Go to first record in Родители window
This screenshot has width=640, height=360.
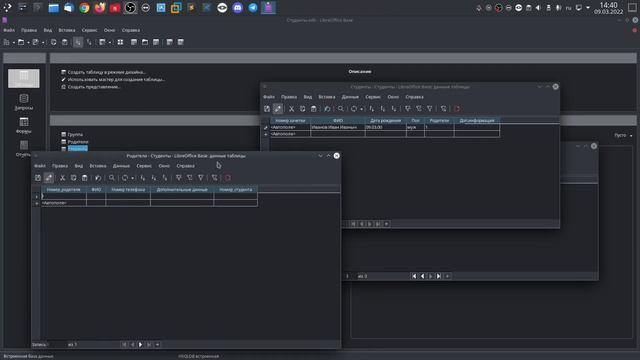click(x=124, y=345)
